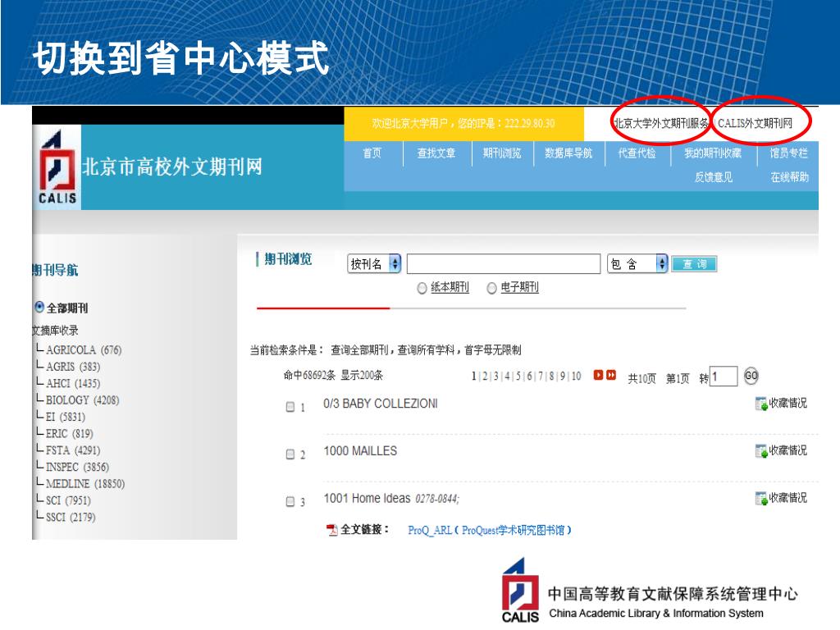This screenshot has height=630, width=840.
Task: Click 收藏情况 text for 1000 MAILLES
Action: (x=788, y=451)
